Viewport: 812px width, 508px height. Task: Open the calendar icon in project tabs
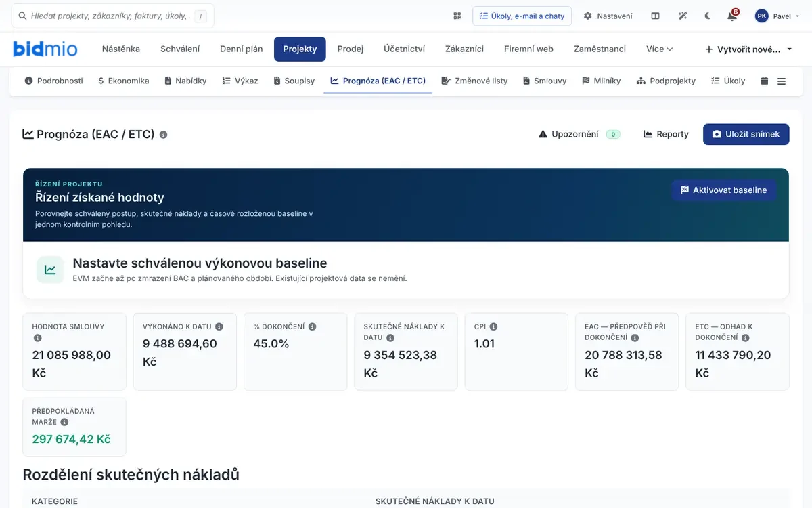pyautogui.click(x=765, y=81)
